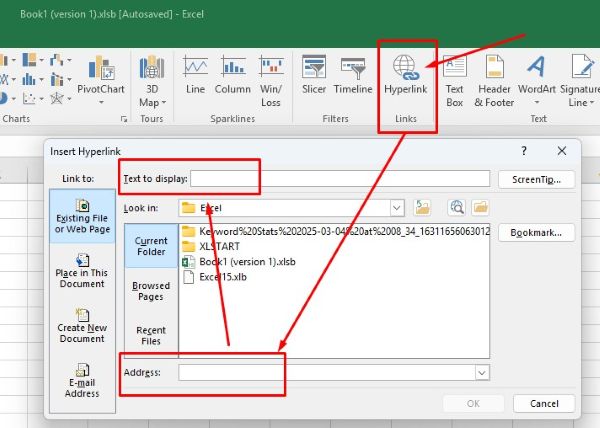Click the Text to display field
The image size is (600, 428).
(340, 179)
